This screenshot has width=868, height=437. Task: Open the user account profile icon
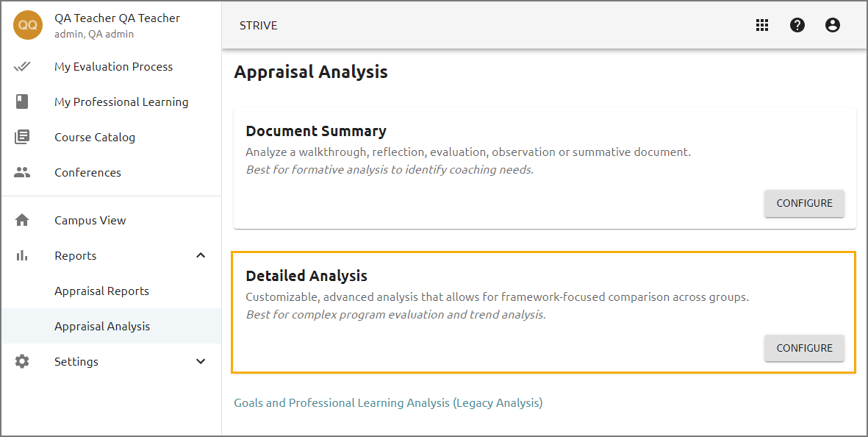pos(833,25)
